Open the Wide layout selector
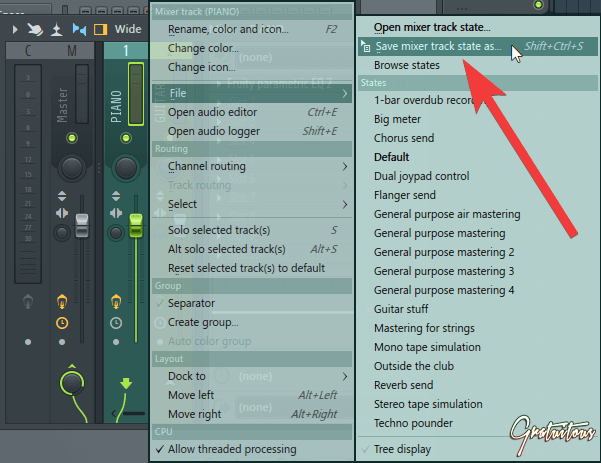Image resolution: width=601 pixels, height=463 pixels. coord(128,29)
